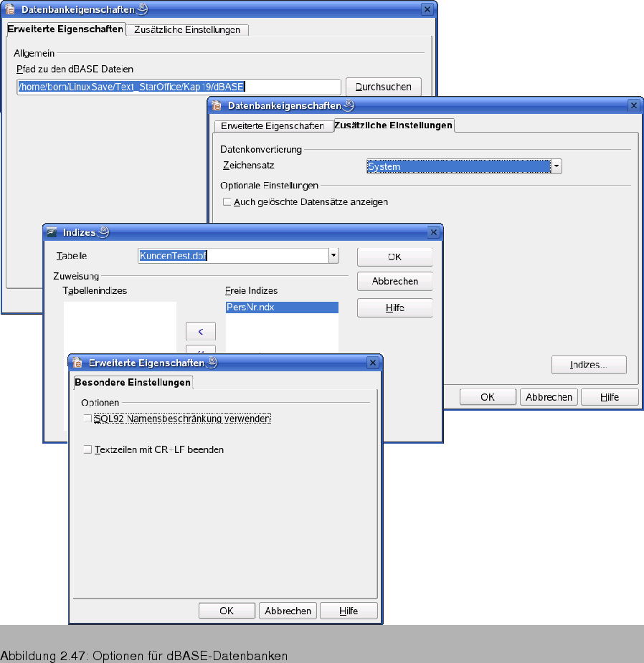The width and height of the screenshot is (644, 663).
Task: Click the dBASE path input field
Action: point(179,87)
